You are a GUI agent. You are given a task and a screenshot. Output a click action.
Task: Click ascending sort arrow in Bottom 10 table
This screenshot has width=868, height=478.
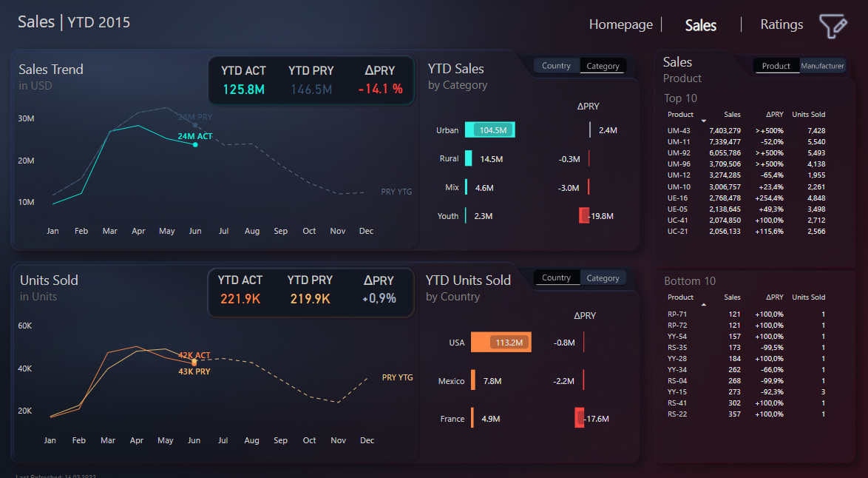(x=704, y=303)
